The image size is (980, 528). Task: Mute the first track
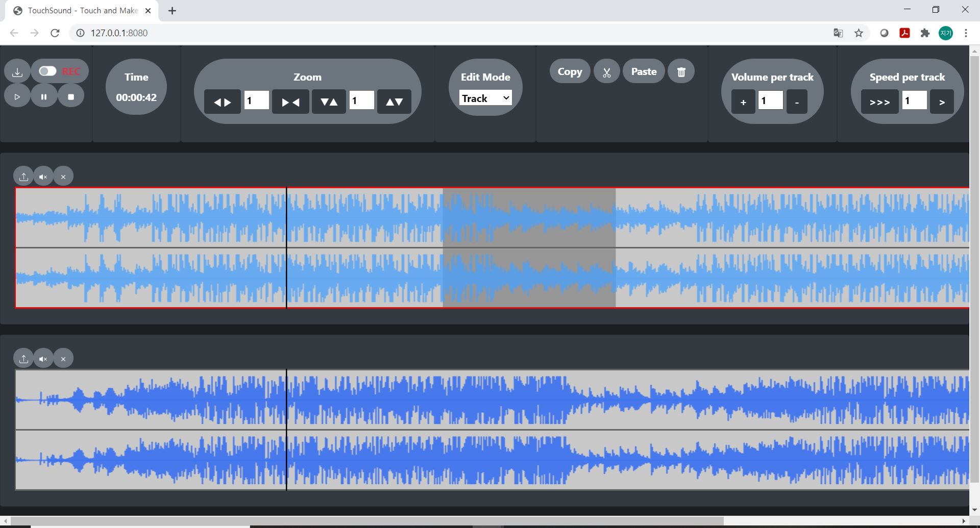coord(43,177)
